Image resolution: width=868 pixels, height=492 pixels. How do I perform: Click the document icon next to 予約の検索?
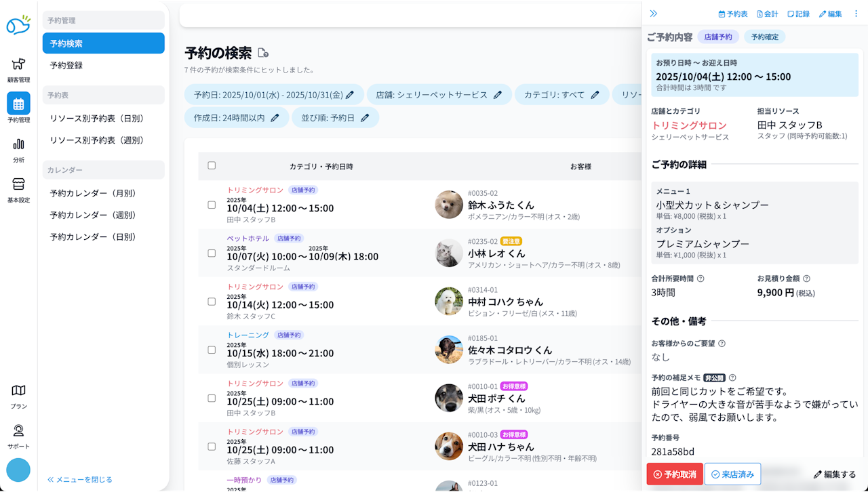tap(263, 53)
